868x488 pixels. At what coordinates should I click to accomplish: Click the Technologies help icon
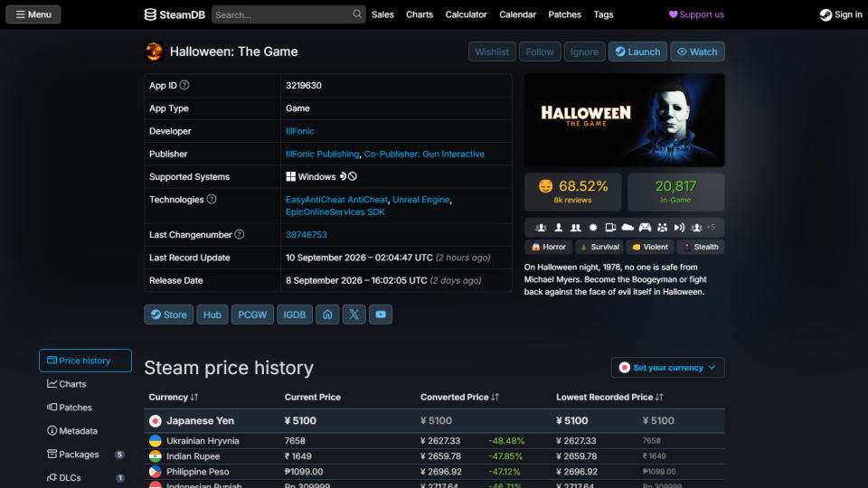[212, 199]
